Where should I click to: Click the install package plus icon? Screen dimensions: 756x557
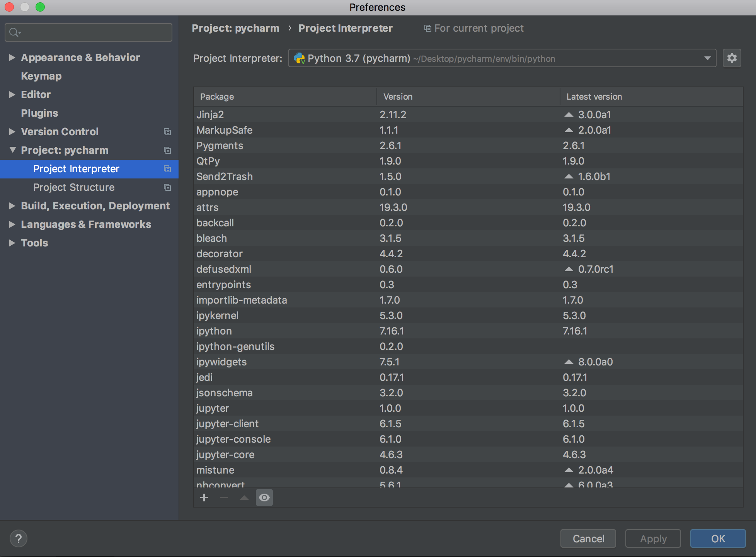[204, 498]
